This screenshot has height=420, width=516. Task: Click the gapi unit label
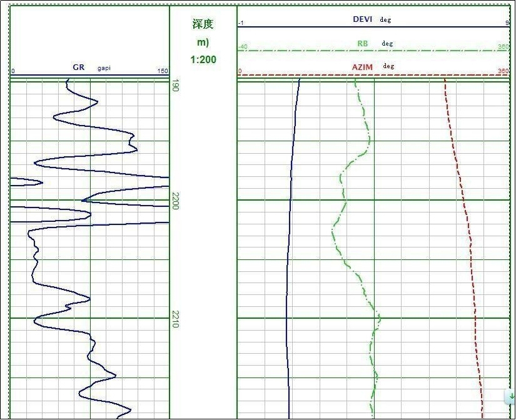pos(104,68)
